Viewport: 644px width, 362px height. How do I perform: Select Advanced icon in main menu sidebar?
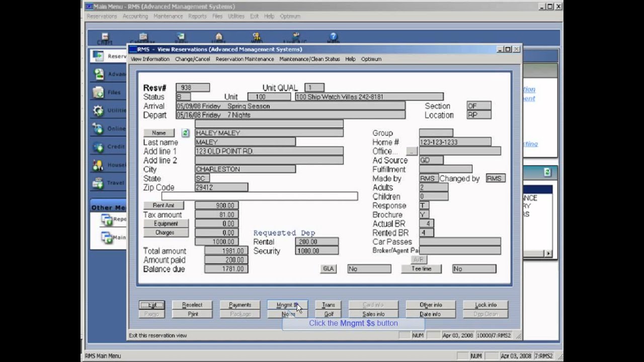tap(99, 74)
